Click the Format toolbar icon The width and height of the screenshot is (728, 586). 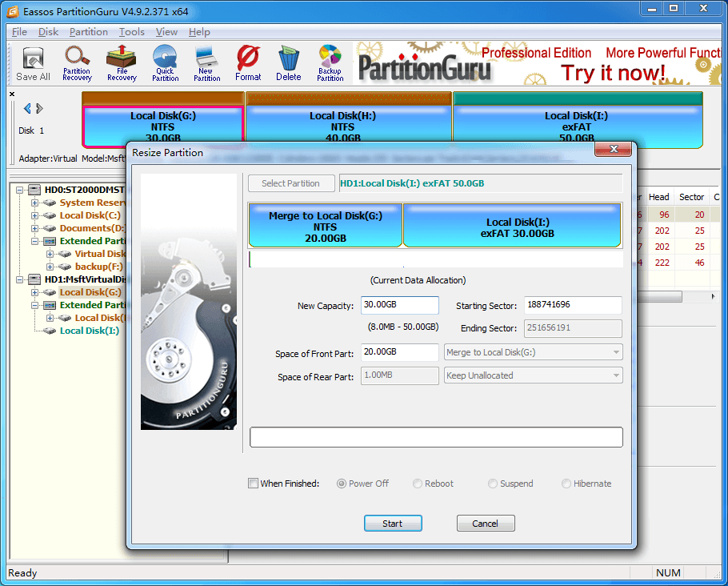coord(248,64)
